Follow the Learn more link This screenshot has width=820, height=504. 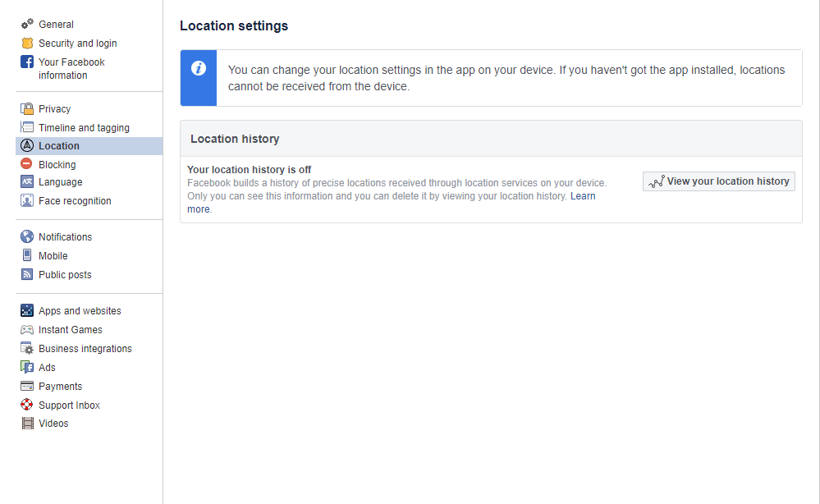tap(583, 197)
